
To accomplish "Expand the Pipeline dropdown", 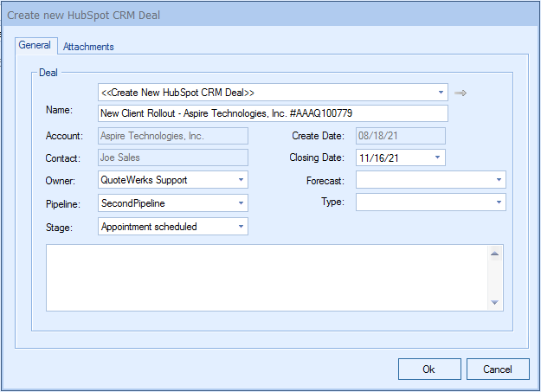I will [240, 203].
